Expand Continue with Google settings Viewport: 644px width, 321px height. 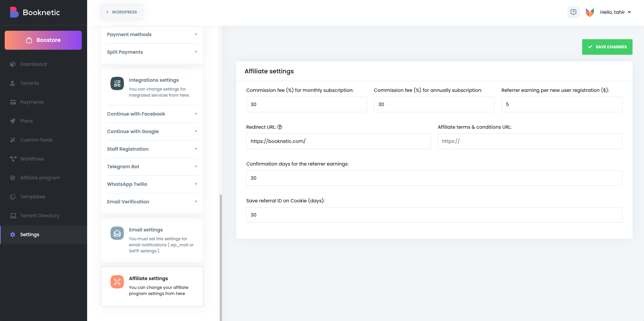pyautogui.click(x=152, y=131)
